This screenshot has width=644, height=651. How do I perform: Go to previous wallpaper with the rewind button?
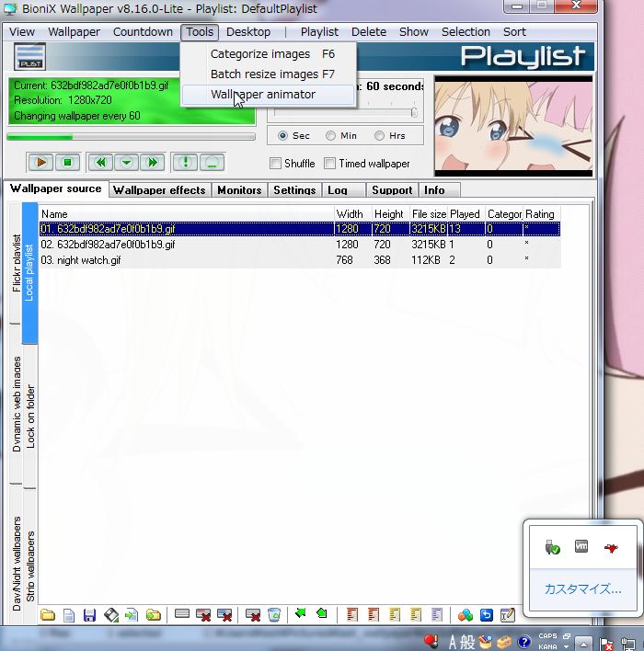(x=100, y=163)
